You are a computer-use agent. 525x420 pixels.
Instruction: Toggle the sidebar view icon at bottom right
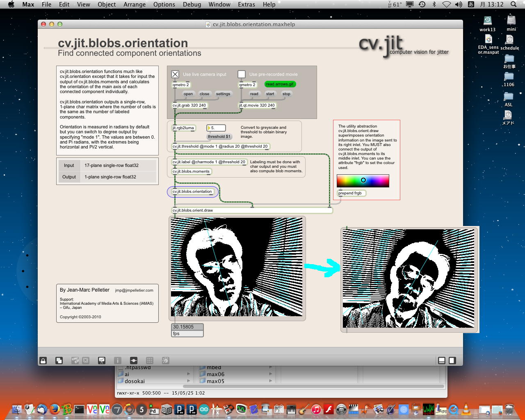click(x=452, y=361)
